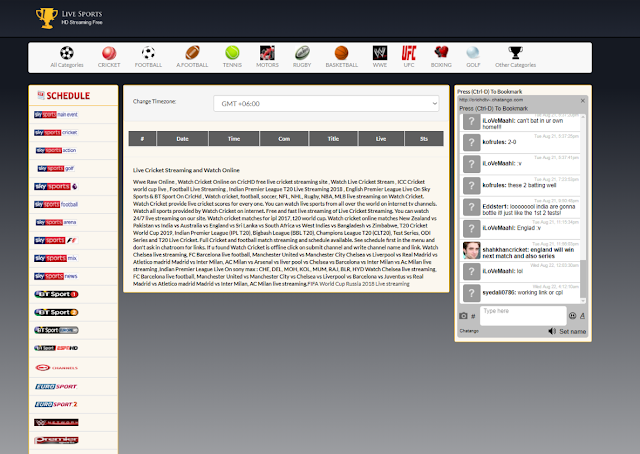Open the chat emoji smiley picker
The width and height of the screenshot is (640, 454).
(x=573, y=316)
